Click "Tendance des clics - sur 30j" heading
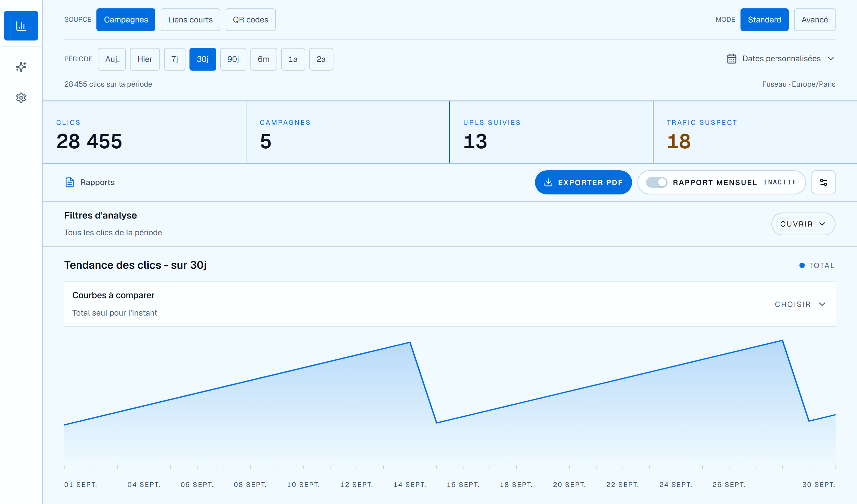 135,265
